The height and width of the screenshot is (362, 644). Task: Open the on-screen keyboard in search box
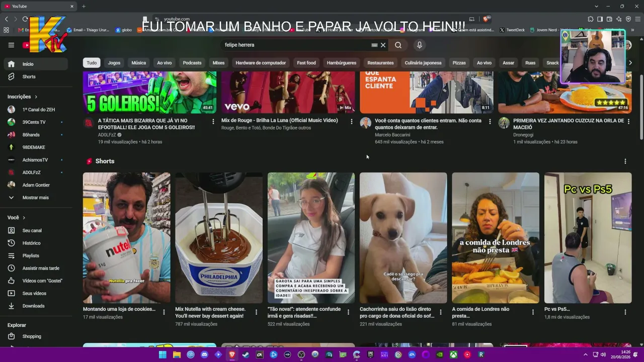374,45
